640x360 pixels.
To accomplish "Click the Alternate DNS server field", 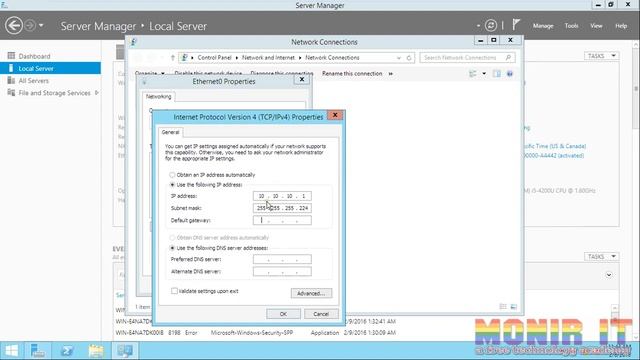I will [x=282, y=271].
